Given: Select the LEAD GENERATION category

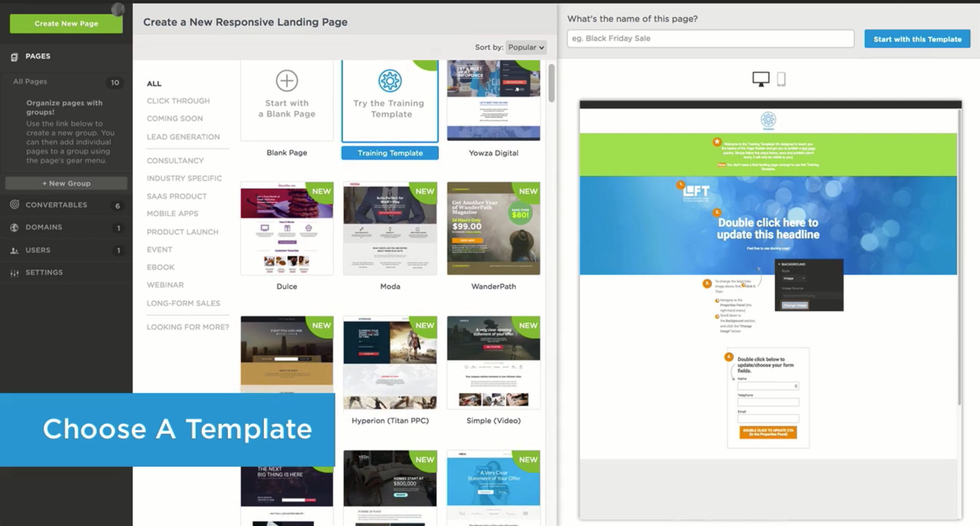Looking at the screenshot, I should (x=183, y=136).
